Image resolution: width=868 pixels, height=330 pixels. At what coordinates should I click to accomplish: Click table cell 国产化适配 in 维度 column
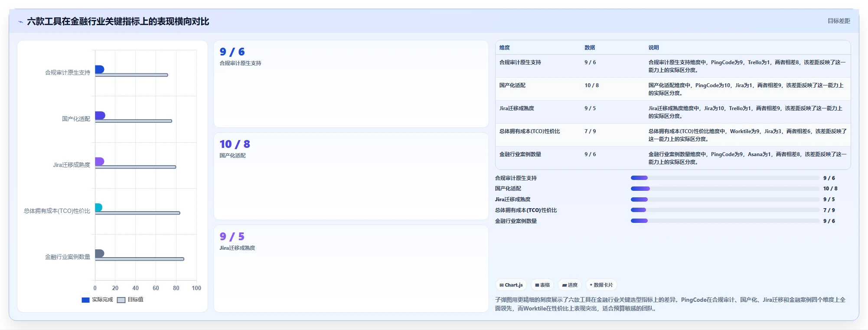[512, 85]
